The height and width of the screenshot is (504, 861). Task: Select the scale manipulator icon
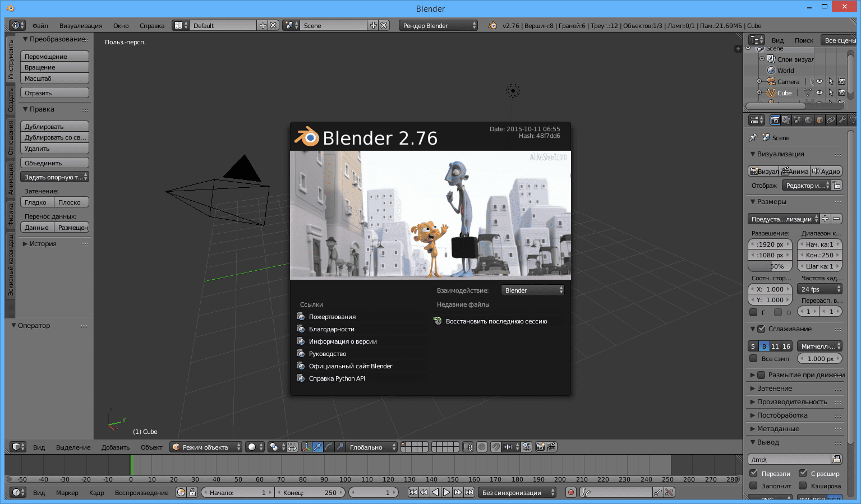pos(340,447)
